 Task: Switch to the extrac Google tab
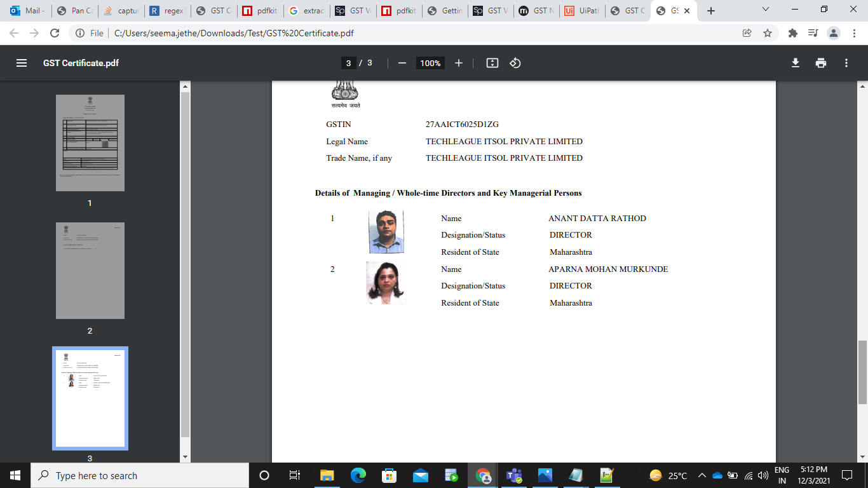[x=307, y=11]
